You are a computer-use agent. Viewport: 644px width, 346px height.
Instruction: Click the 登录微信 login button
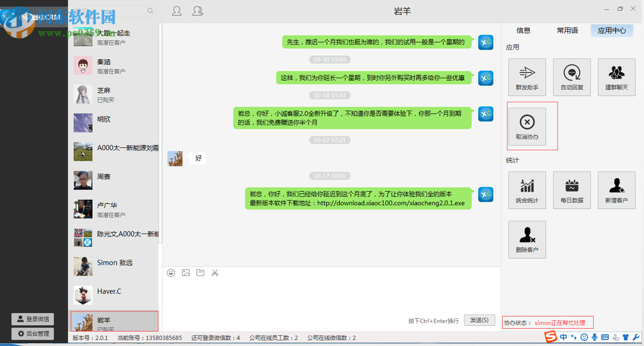(x=32, y=319)
